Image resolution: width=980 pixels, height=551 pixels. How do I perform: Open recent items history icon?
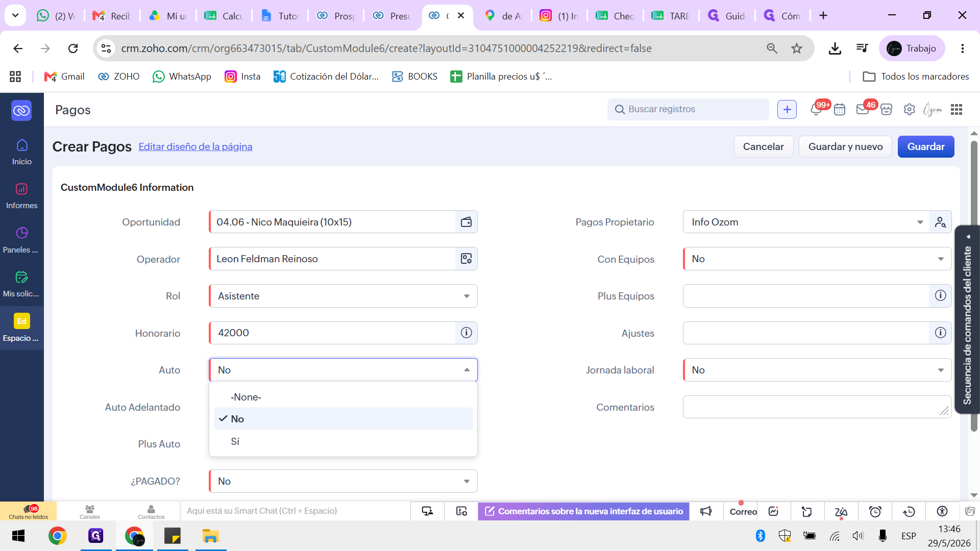[x=909, y=511]
